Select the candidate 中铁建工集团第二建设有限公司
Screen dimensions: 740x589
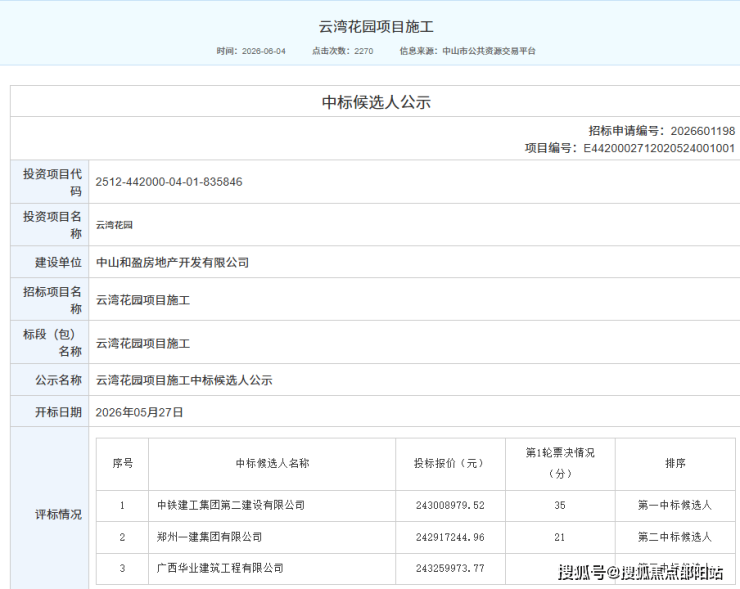pyautogui.click(x=231, y=505)
